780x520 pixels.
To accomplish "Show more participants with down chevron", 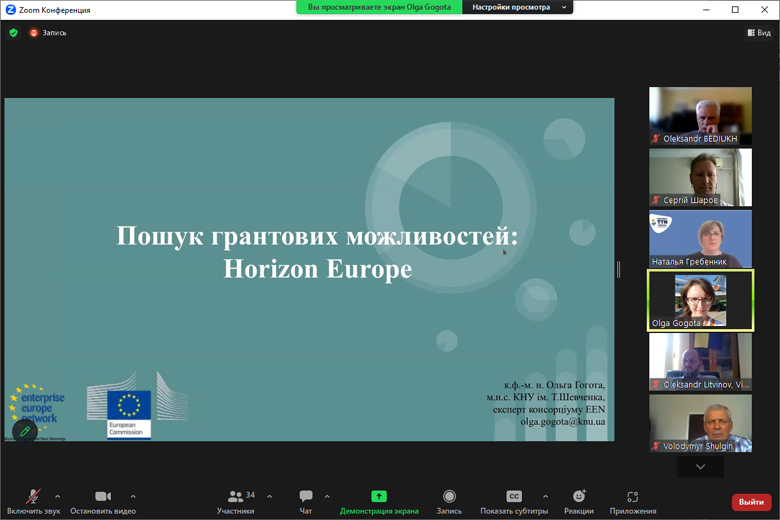I will 700,467.
